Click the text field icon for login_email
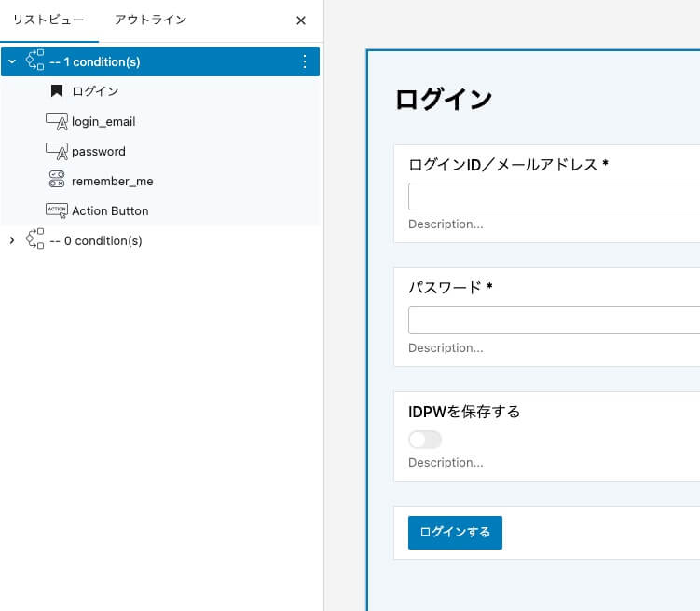Image resolution: width=700 pixels, height=611 pixels. [x=57, y=121]
